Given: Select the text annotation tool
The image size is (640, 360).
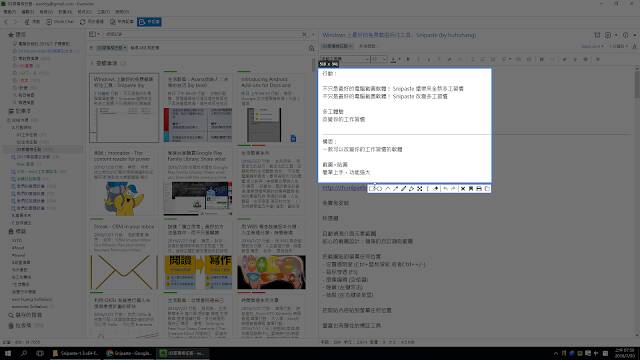Looking at the screenshot, I should click(427, 189).
